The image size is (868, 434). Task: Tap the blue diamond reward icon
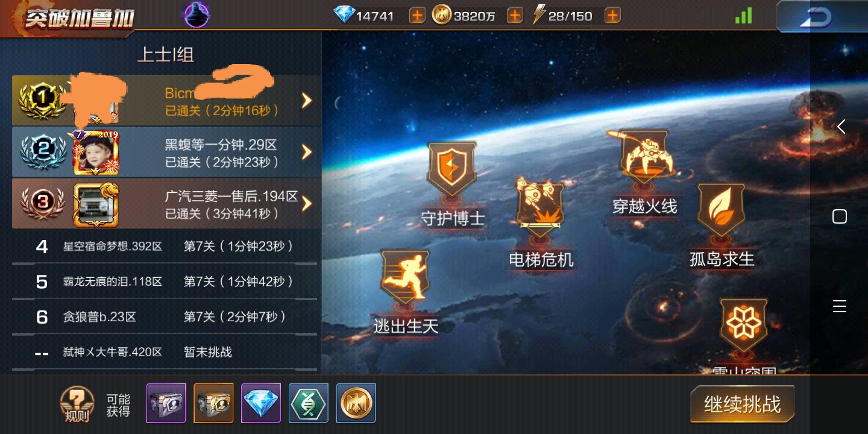tap(261, 403)
